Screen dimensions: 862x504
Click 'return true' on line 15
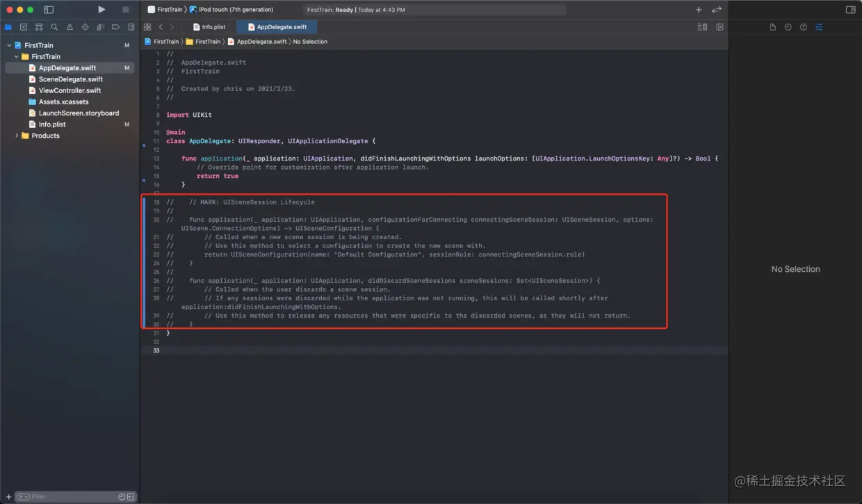218,176
